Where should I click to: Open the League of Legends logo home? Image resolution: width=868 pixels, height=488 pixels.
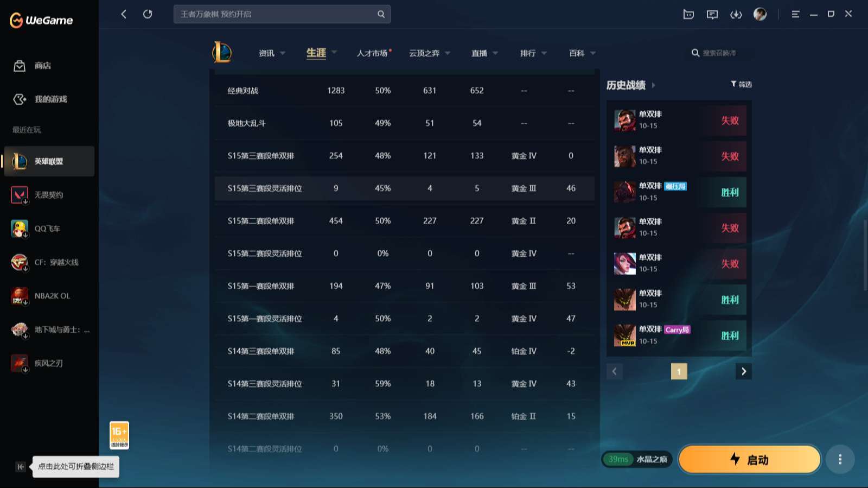(x=222, y=53)
